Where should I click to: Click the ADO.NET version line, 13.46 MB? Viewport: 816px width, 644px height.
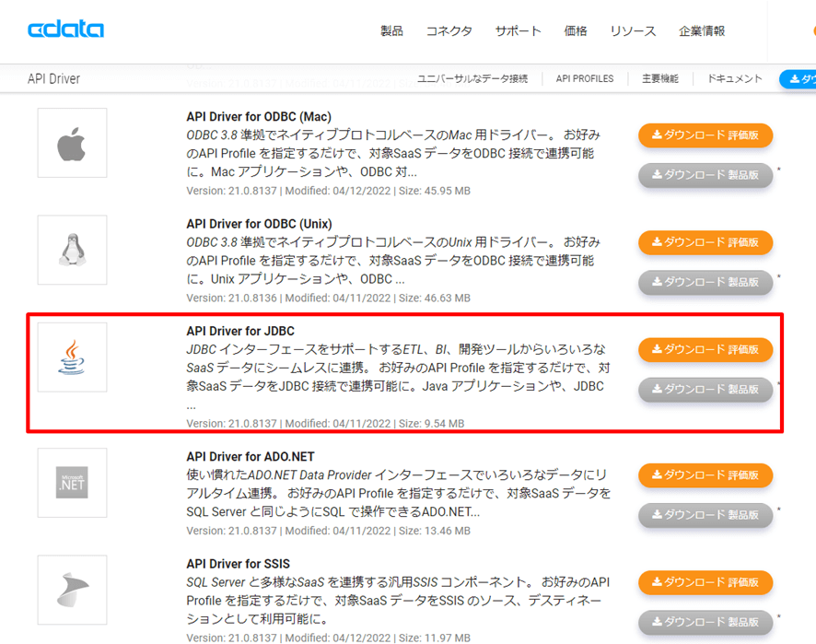coord(329,531)
